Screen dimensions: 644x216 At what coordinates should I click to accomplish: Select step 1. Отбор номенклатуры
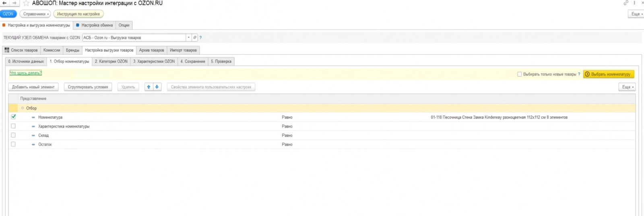(x=69, y=61)
